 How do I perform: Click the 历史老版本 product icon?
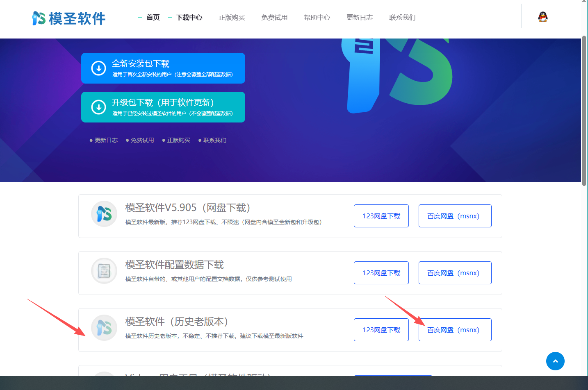coord(104,328)
